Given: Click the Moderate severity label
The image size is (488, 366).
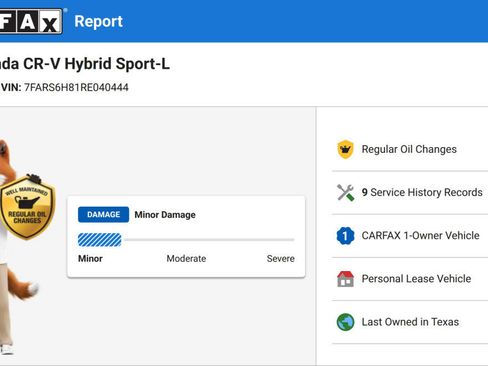Looking at the screenshot, I should (186, 259).
